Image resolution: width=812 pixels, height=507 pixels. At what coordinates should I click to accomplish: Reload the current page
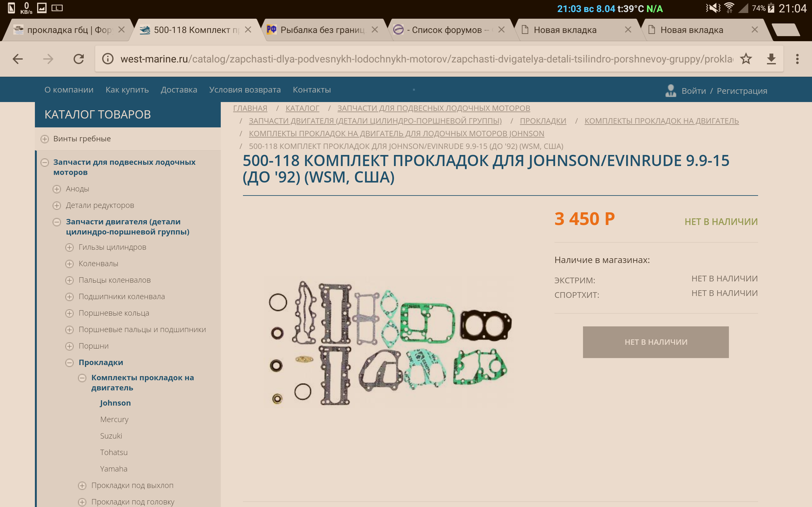tap(79, 59)
